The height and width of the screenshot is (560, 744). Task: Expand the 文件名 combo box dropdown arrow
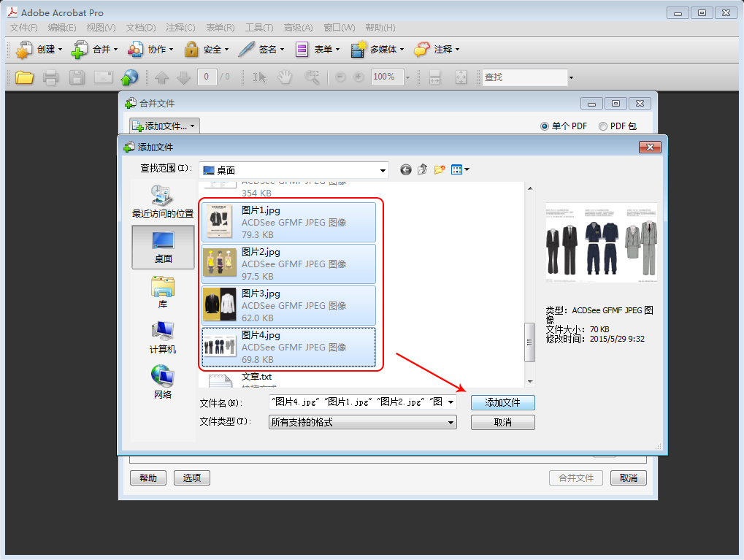pyautogui.click(x=450, y=402)
